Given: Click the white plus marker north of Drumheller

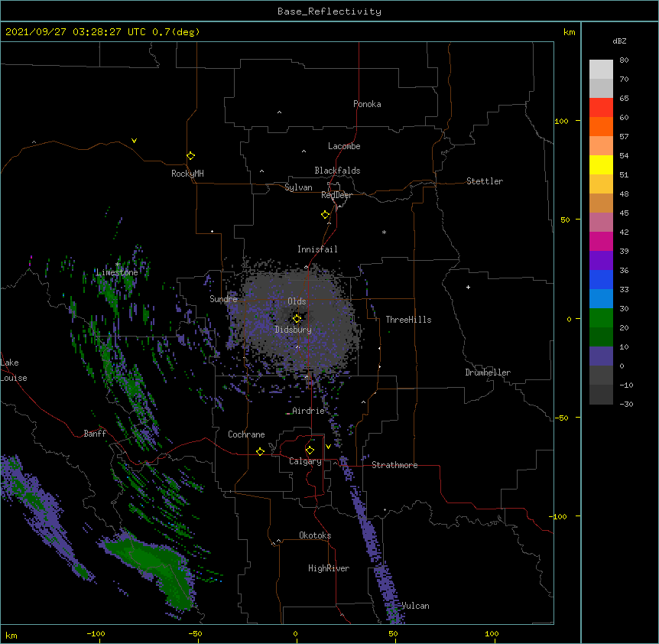Looking at the screenshot, I should pyautogui.click(x=468, y=287).
